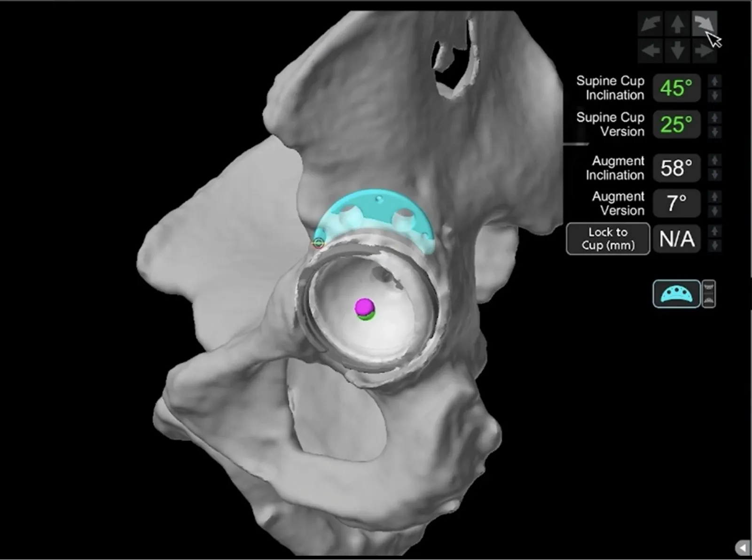Select the cyan augment implant button
Viewport: 752px width, 560px height.
pos(676,294)
